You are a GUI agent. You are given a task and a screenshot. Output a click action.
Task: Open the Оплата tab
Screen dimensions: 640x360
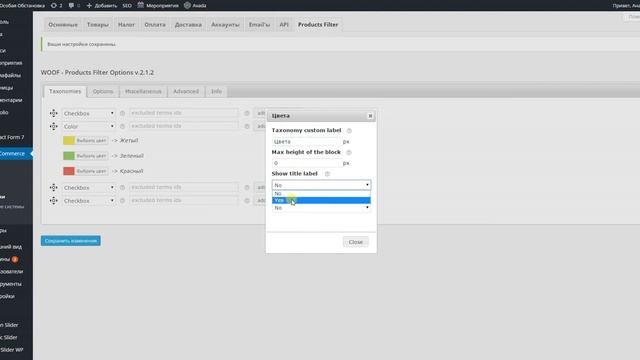pyautogui.click(x=155, y=24)
